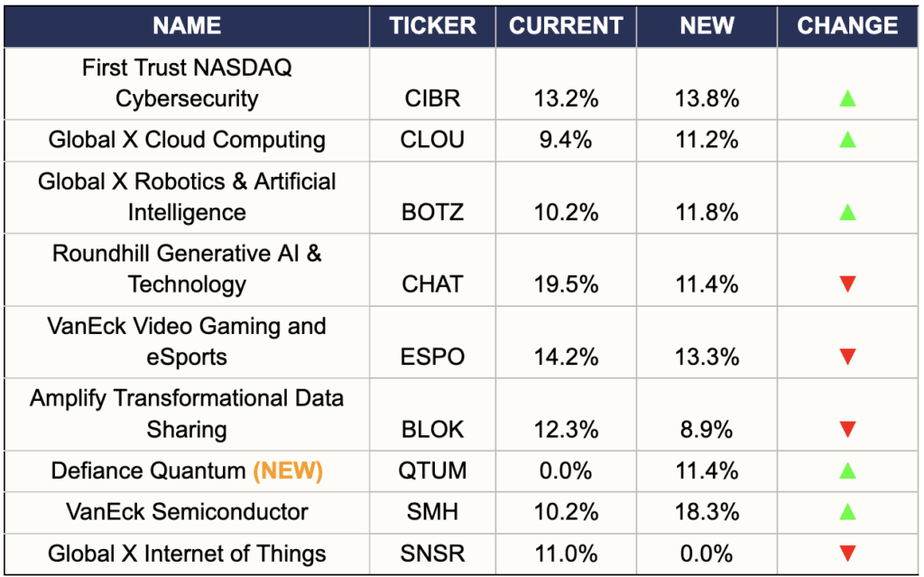
Task: Click the red down arrow for ESPO
Action: [x=847, y=357]
